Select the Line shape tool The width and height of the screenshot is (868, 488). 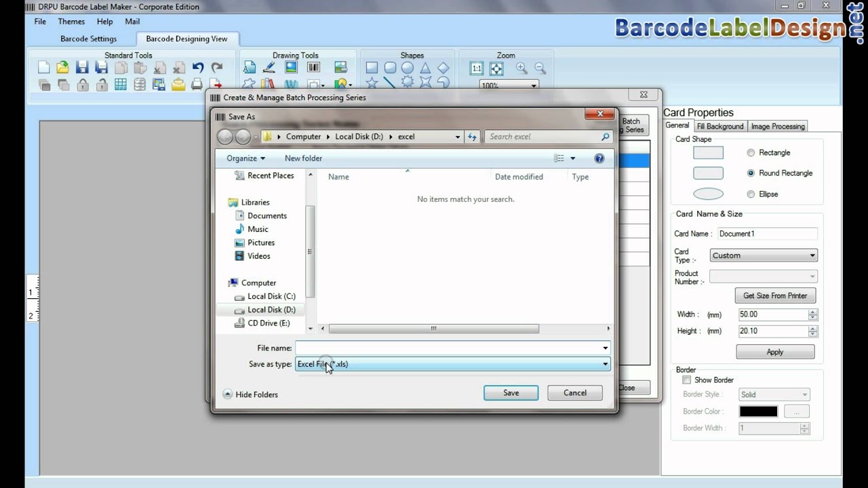point(389,83)
